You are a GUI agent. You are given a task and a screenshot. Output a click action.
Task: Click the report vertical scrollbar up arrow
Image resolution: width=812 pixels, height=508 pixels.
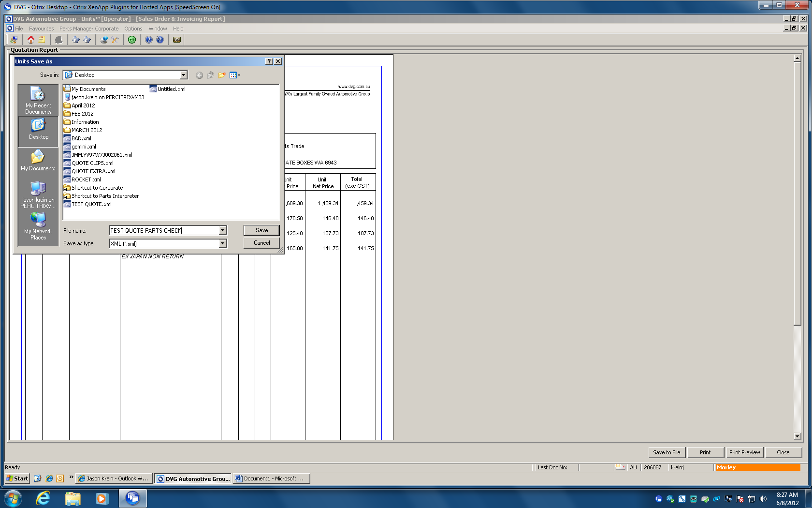(x=797, y=59)
